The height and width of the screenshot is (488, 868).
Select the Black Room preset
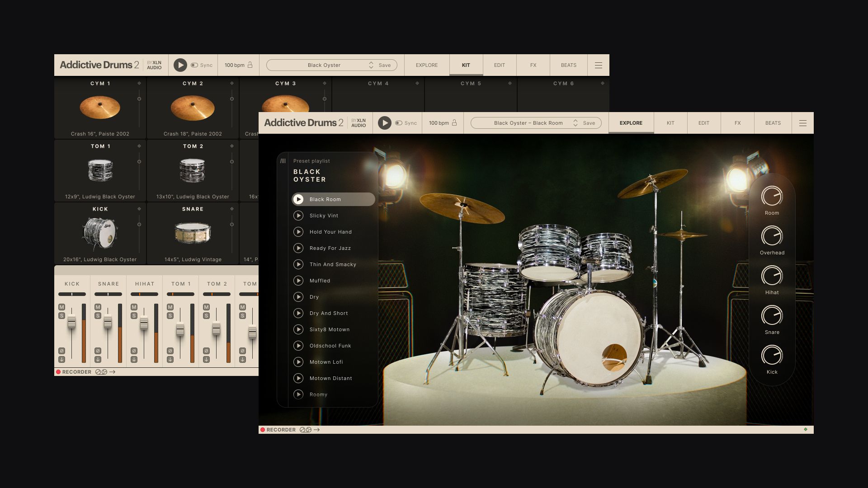pyautogui.click(x=333, y=199)
